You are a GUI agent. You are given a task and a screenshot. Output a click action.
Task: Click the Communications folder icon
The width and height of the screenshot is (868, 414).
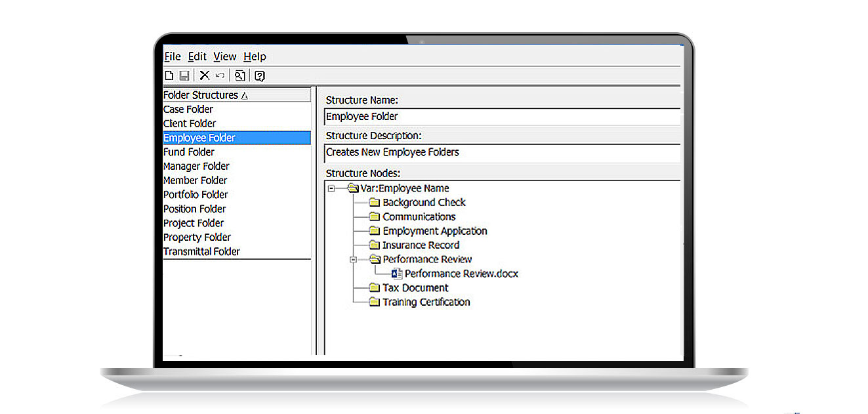point(375,217)
